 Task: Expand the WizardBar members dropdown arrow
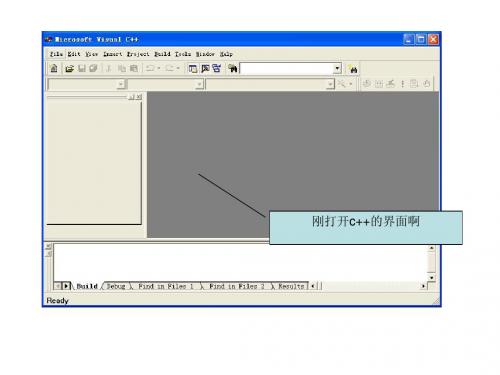coord(330,84)
